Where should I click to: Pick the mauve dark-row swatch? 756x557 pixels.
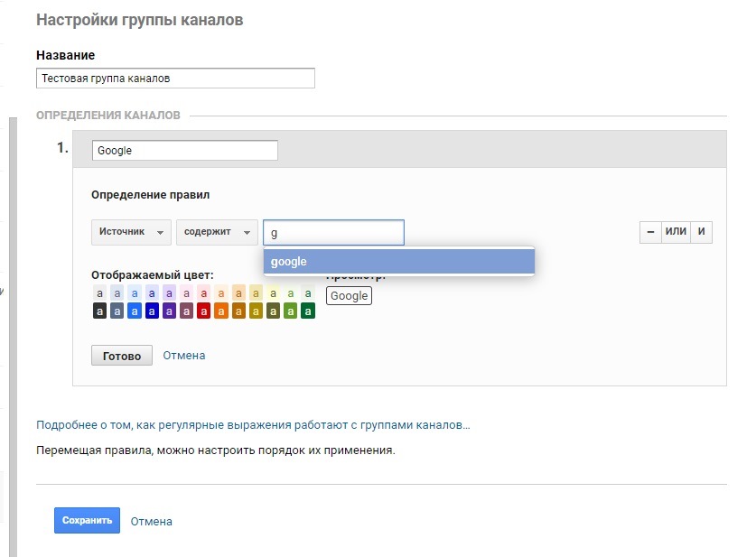pos(187,311)
